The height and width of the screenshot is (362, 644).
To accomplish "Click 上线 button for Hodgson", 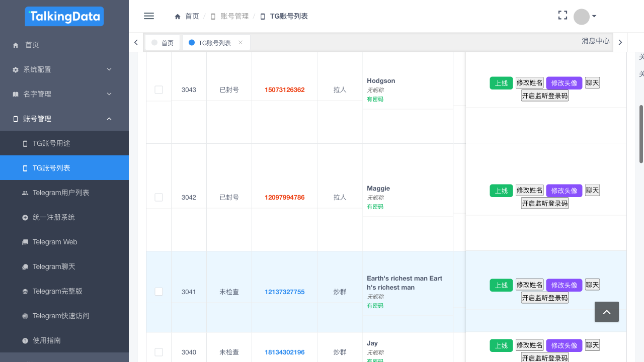I will [x=501, y=83].
